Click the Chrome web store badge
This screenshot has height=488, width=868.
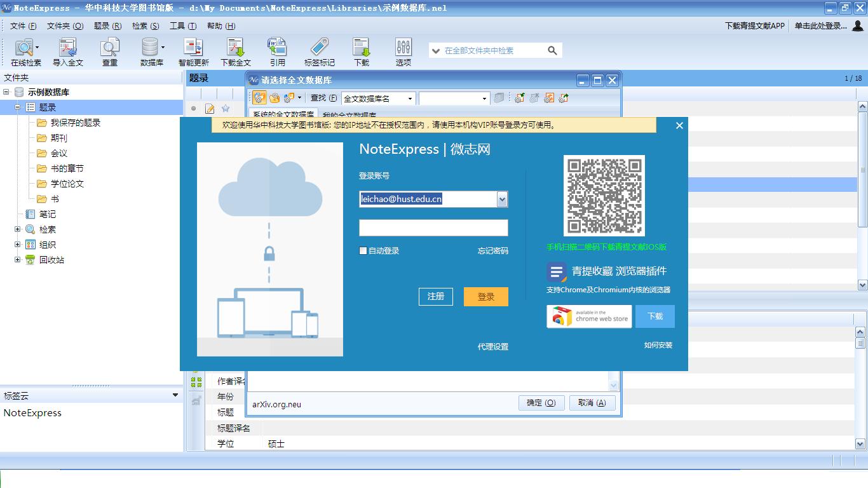coord(589,316)
